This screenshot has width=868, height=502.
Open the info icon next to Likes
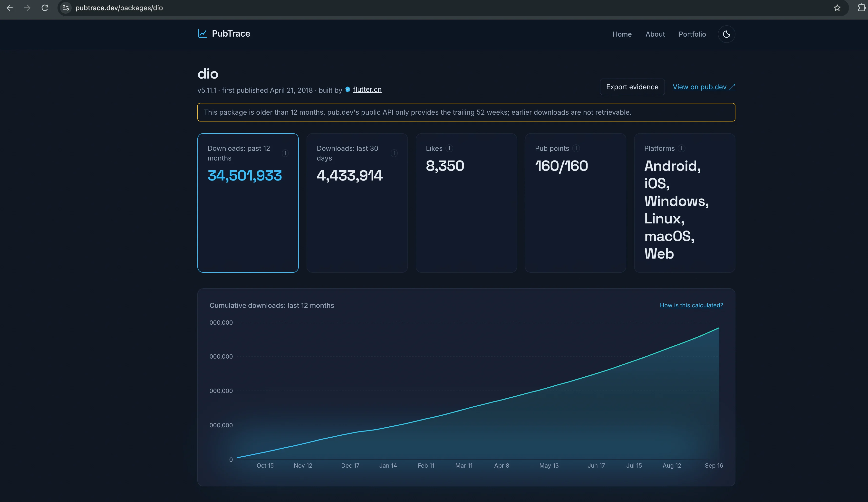[x=449, y=148]
